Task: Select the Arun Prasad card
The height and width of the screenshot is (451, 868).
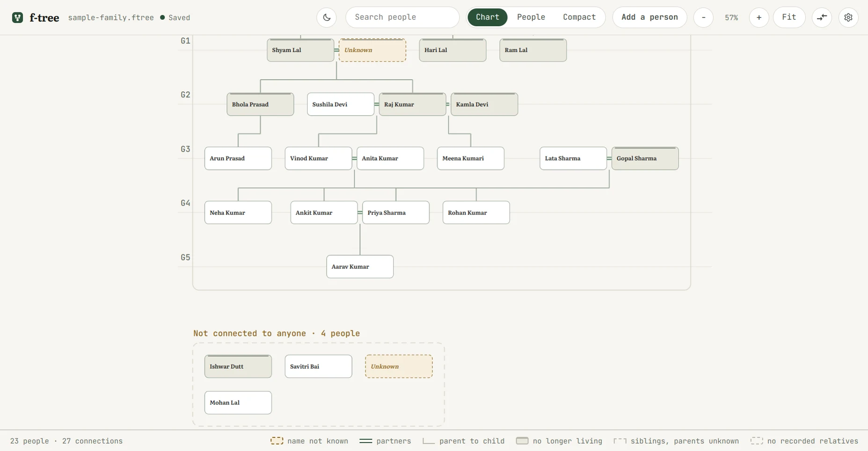Action: [x=238, y=158]
